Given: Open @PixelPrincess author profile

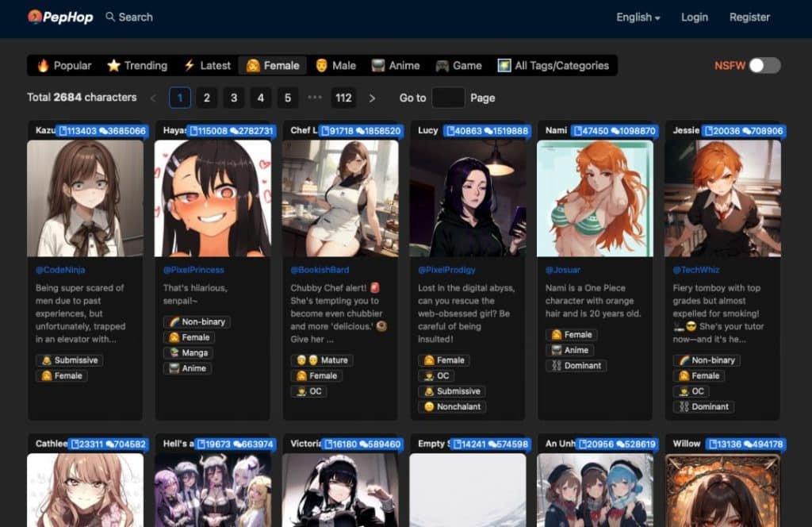Looking at the screenshot, I should click(x=193, y=270).
